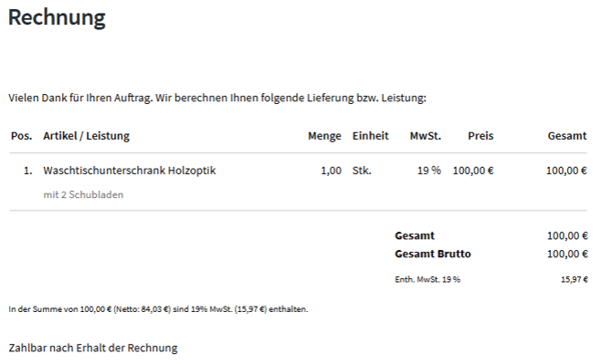Click the 15,97 € included tax amount
Viewport: 612px width, 364px height.
coord(575,279)
